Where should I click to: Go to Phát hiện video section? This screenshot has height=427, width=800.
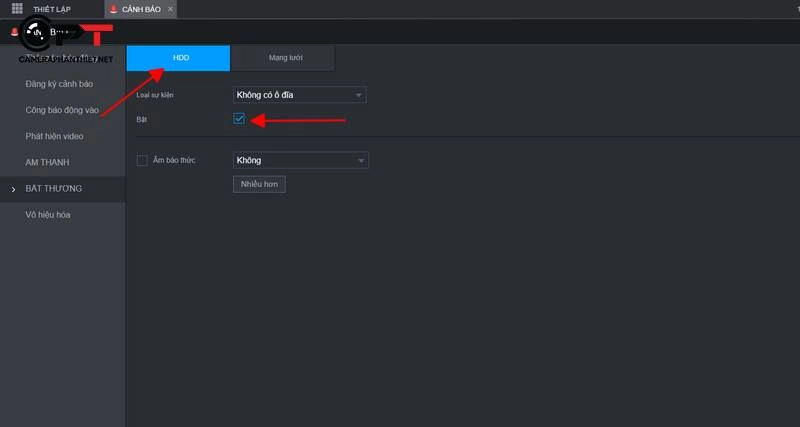click(54, 136)
